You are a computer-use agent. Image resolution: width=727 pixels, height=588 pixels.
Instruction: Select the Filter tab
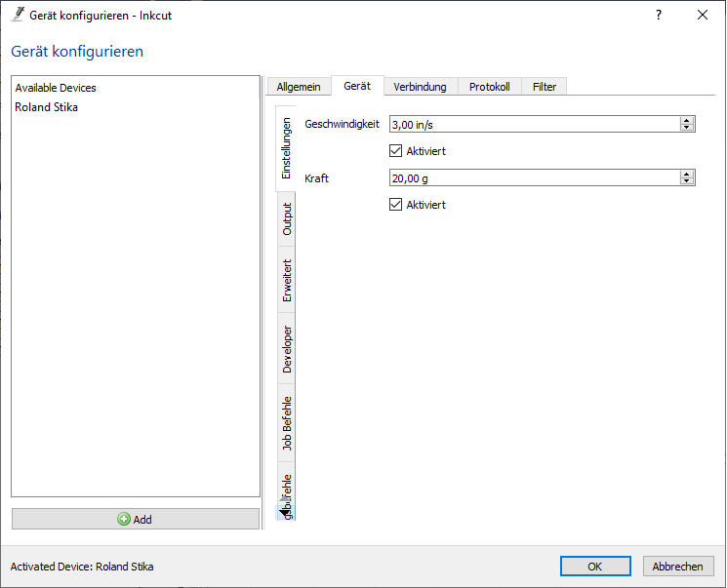click(545, 87)
